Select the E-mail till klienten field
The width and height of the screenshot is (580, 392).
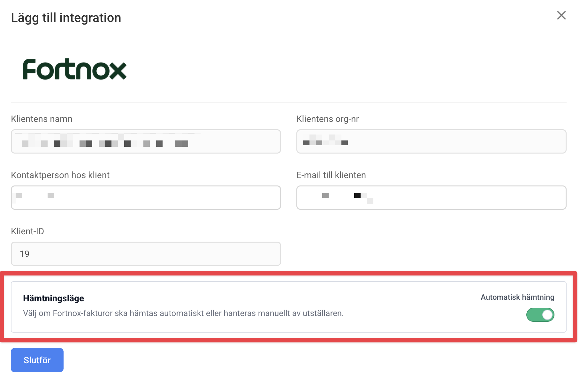(431, 198)
